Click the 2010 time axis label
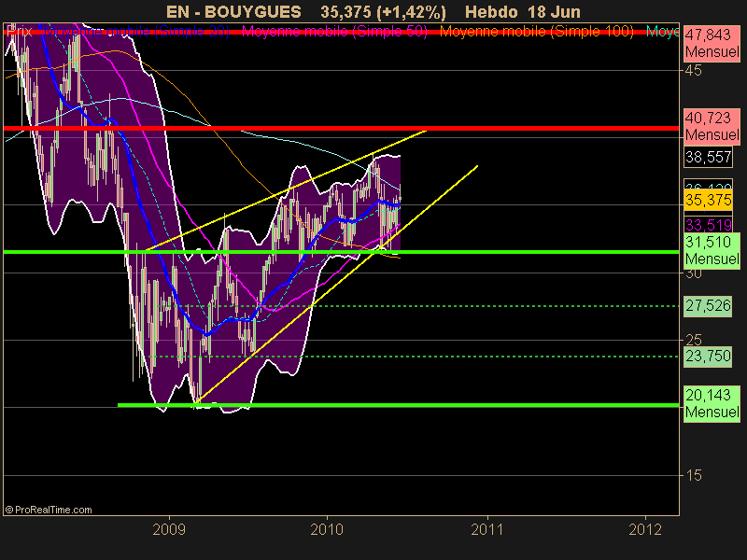Viewport: 747px width, 560px height. pyautogui.click(x=327, y=529)
